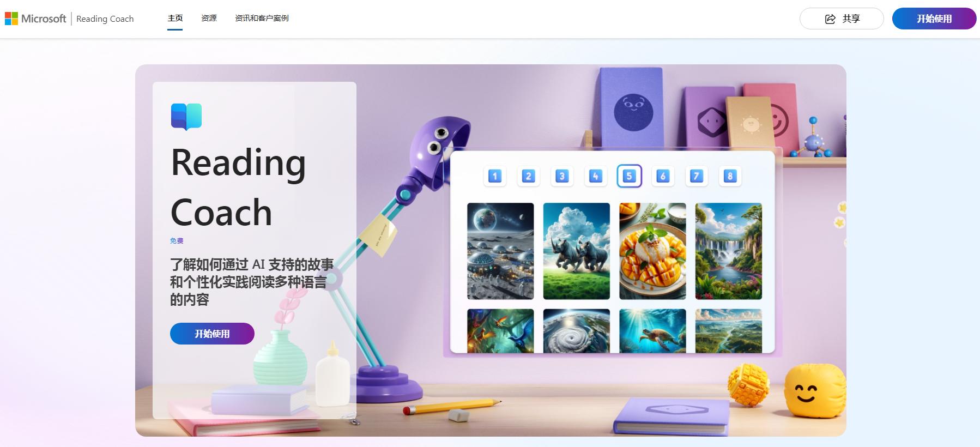980x447 pixels.
Task: Click the 免费 label under the title
Action: (x=177, y=241)
